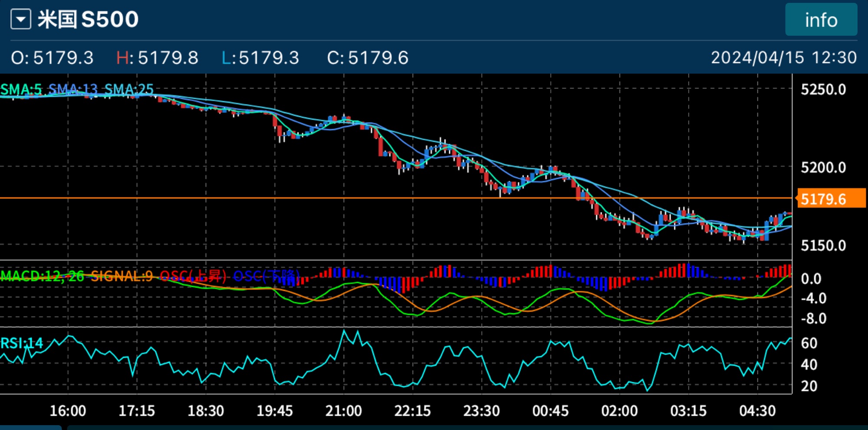Click the OSC(上昇) legend label
This screenshot has width=868, height=430.
tap(193, 276)
